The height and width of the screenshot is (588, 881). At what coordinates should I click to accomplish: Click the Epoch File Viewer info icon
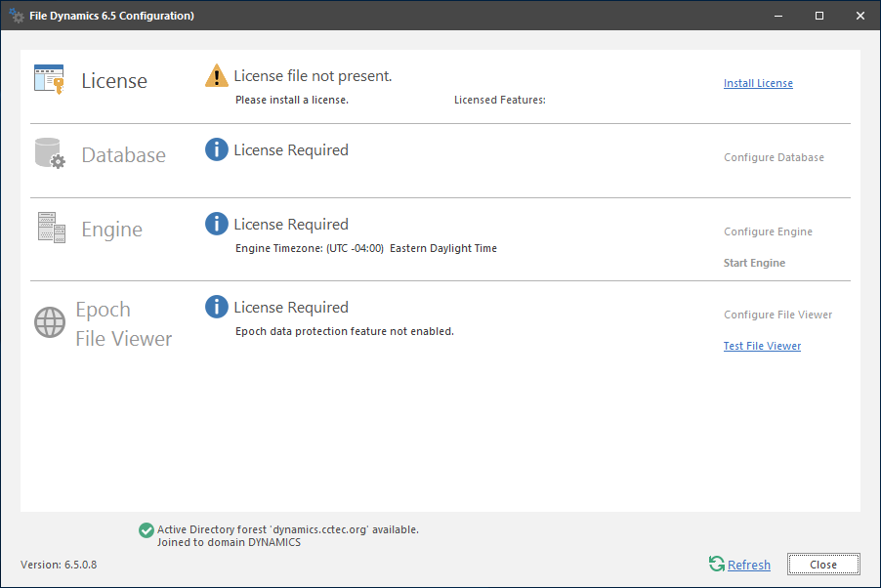pos(217,308)
